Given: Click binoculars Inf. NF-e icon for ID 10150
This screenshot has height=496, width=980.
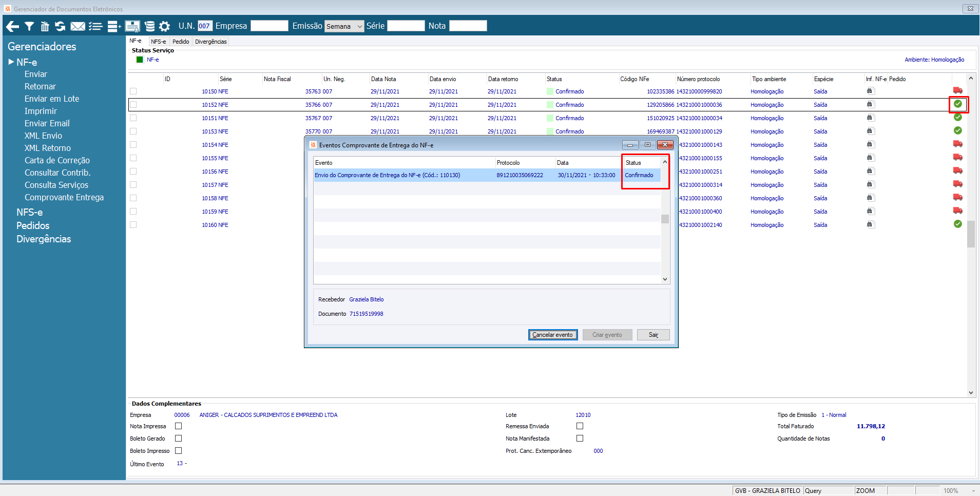Looking at the screenshot, I should (x=870, y=91).
